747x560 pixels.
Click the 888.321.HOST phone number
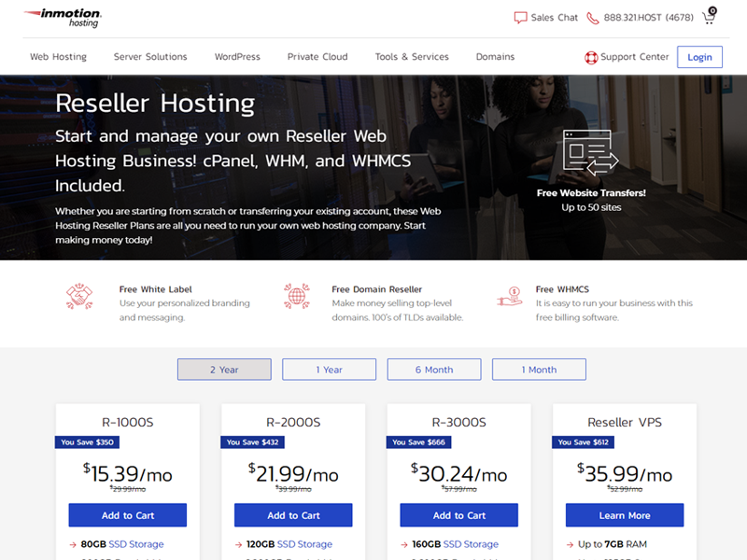pos(648,18)
